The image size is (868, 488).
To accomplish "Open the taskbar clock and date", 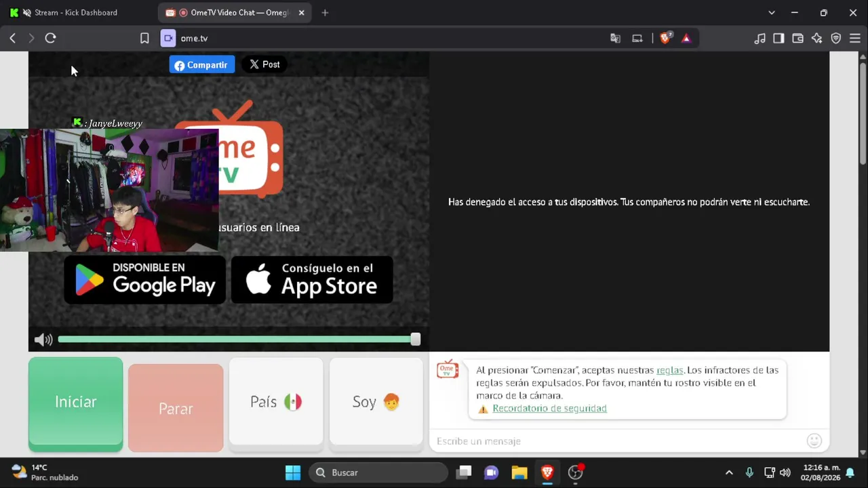I will coord(821,472).
